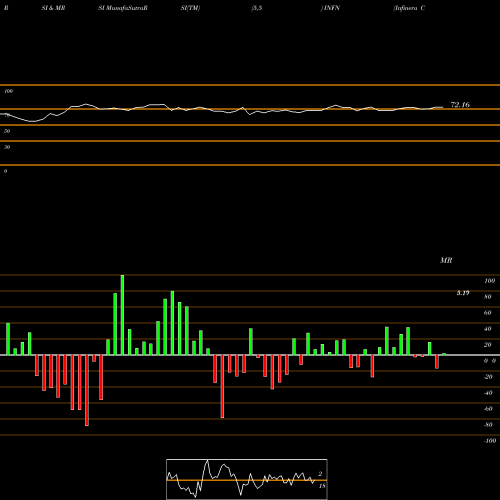Click the MR panel title
The width and height of the screenshot is (500, 500).
tap(446, 260)
